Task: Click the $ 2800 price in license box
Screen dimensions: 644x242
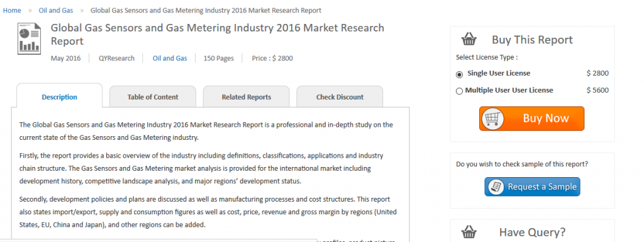Action: pos(597,73)
